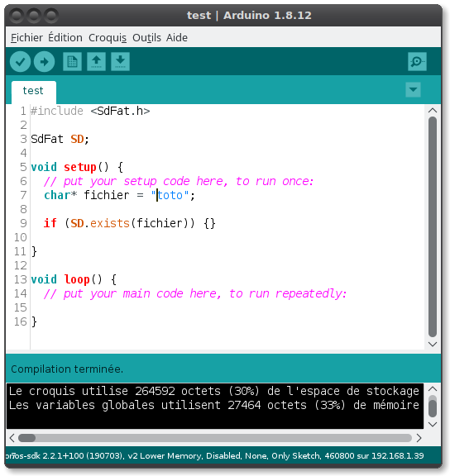Click the board info status bar text
450x476 pixels.
(x=214, y=455)
